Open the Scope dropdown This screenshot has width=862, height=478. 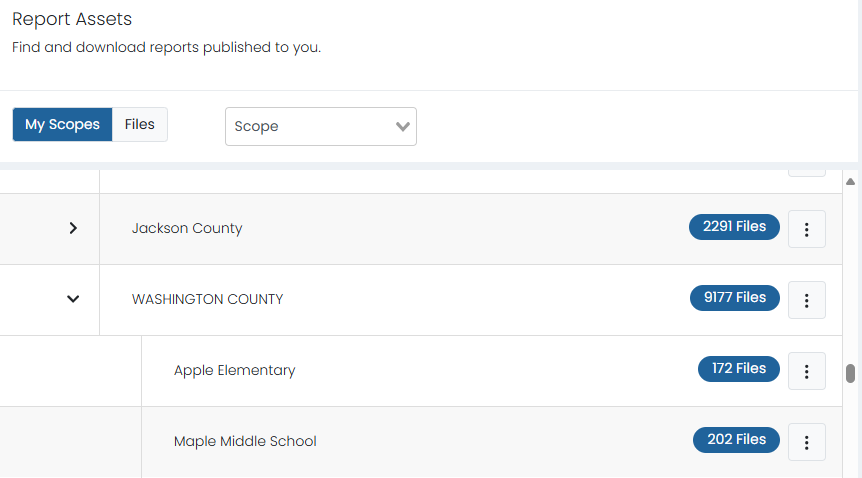tap(320, 126)
